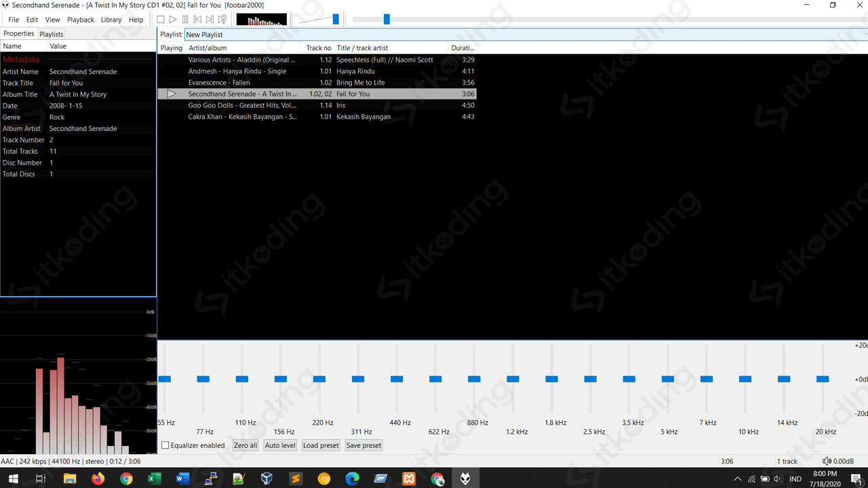Open Google Chrome from the taskbar
Viewport: 868px width, 488px height.
(x=126, y=479)
